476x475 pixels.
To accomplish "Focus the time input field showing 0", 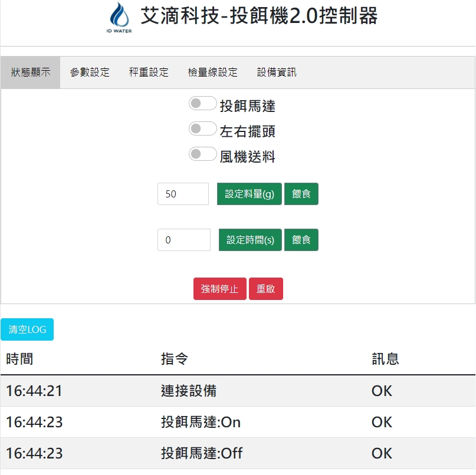I will coord(183,240).
